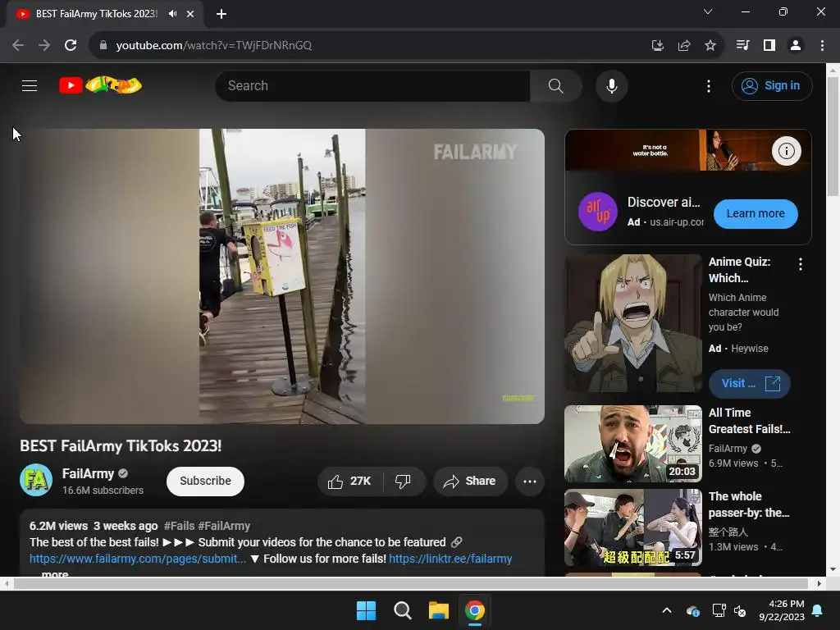Click the vertical page scrollbar
This screenshot has height=630, width=840.
coord(833,137)
